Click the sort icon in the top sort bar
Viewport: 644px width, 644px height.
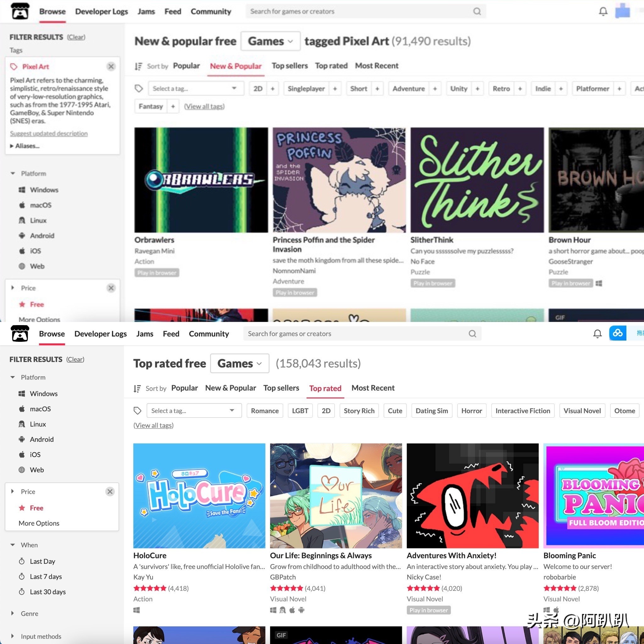coord(138,66)
